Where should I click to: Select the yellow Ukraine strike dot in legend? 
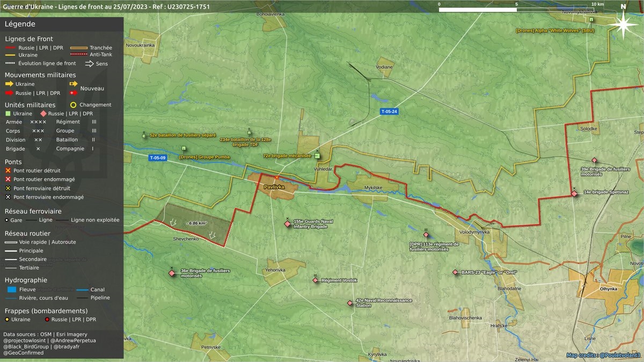7,320
